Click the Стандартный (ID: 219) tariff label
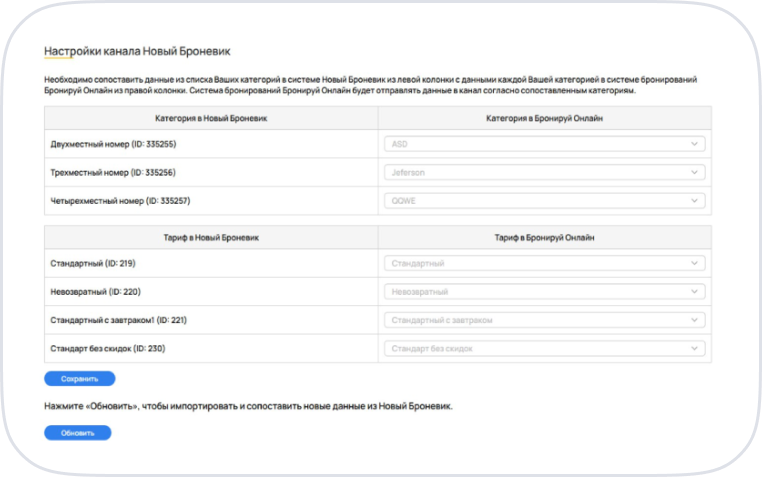This screenshot has width=762, height=477. pyautogui.click(x=93, y=263)
